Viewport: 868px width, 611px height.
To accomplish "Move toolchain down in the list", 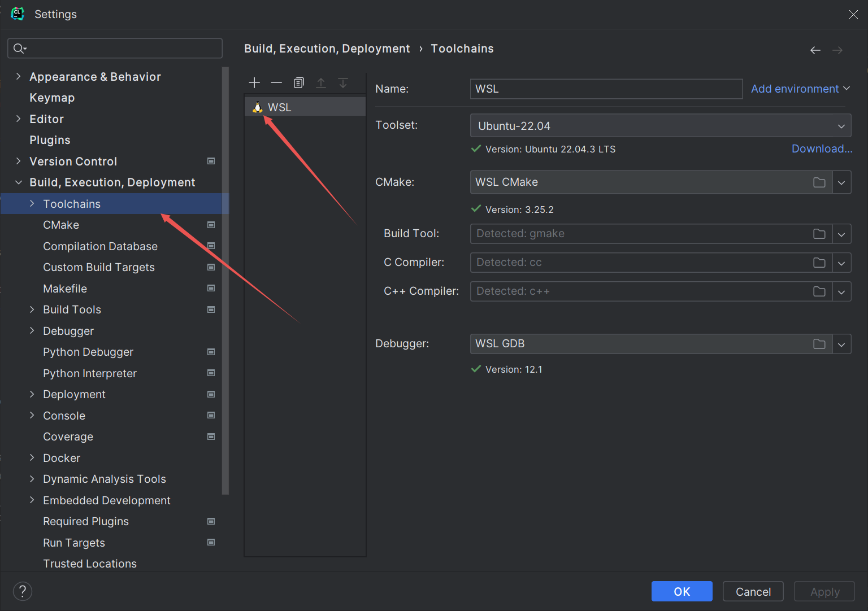I will (x=343, y=83).
